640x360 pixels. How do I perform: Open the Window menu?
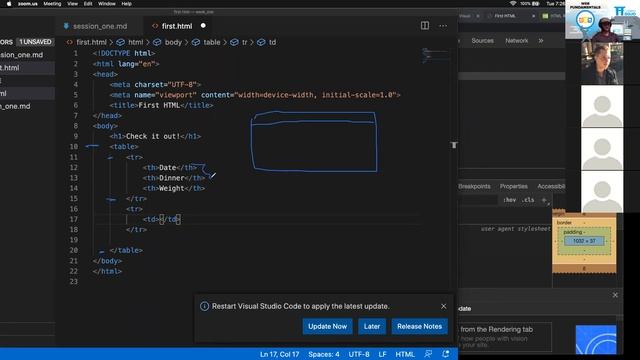[x=107, y=4]
